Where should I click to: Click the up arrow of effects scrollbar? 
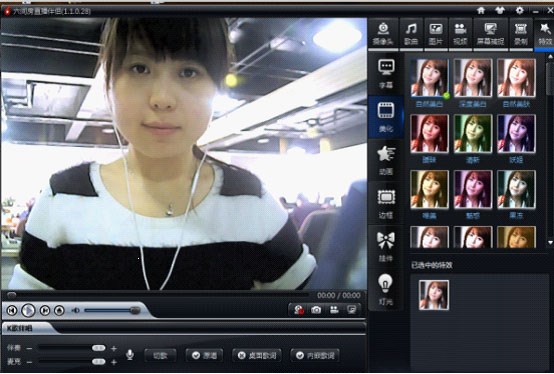(550, 57)
